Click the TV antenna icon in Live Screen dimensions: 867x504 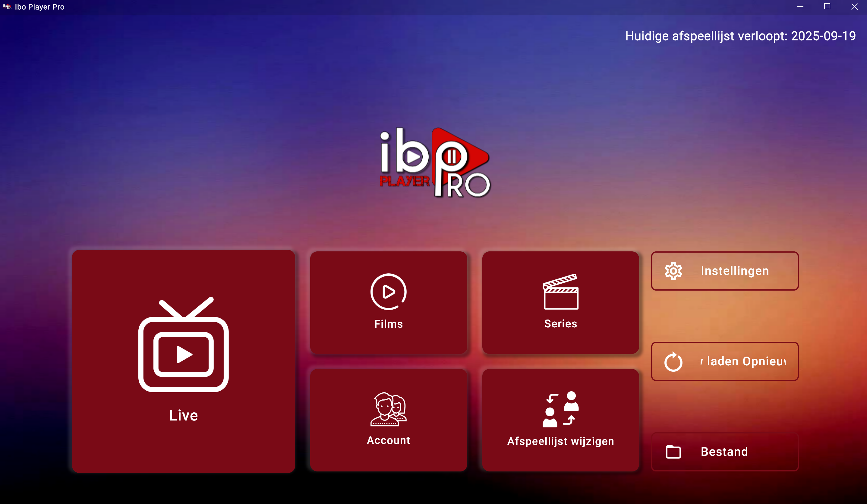pos(183,344)
